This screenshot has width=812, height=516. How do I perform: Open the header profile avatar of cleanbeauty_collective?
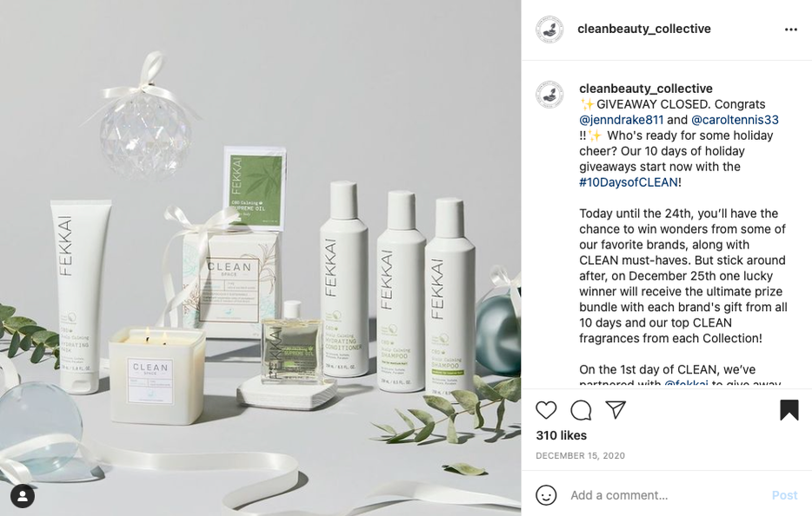point(549,29)
